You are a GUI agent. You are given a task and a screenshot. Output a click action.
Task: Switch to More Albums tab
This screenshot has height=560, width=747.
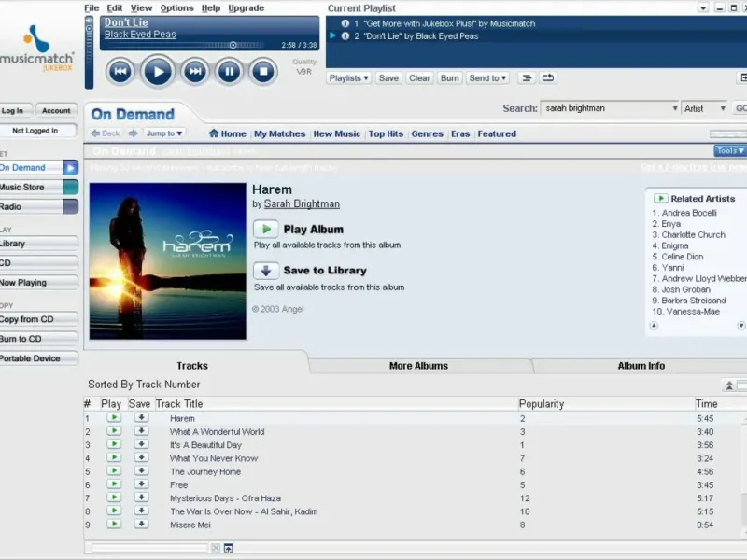[x=418, y=366]
